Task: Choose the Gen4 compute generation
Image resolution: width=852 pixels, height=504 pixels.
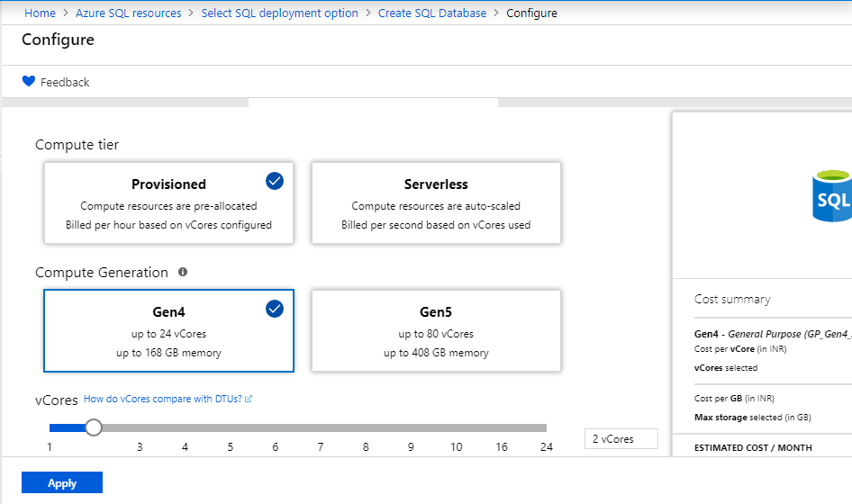Action: (169, 331)
